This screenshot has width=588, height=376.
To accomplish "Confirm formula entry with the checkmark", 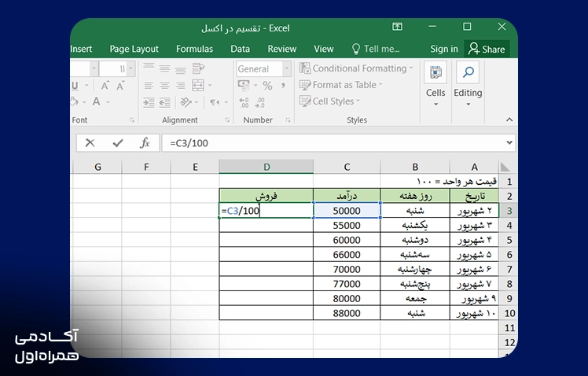I will point(118,143).
